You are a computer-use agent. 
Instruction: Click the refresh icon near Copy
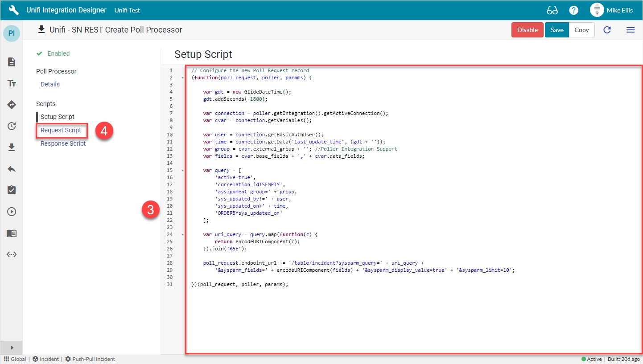(607, 30)
